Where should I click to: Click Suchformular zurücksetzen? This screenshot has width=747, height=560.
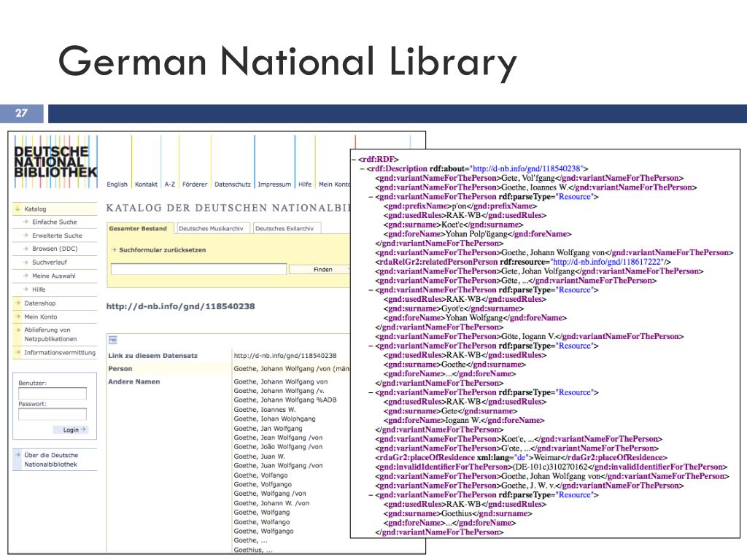click(x=163, y=250)
